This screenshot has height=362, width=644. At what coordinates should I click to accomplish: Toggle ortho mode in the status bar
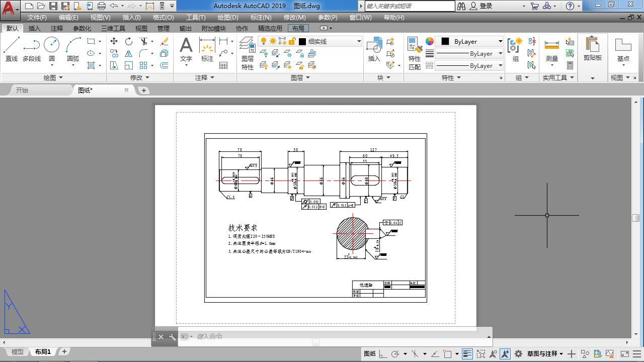click(383, 354)
